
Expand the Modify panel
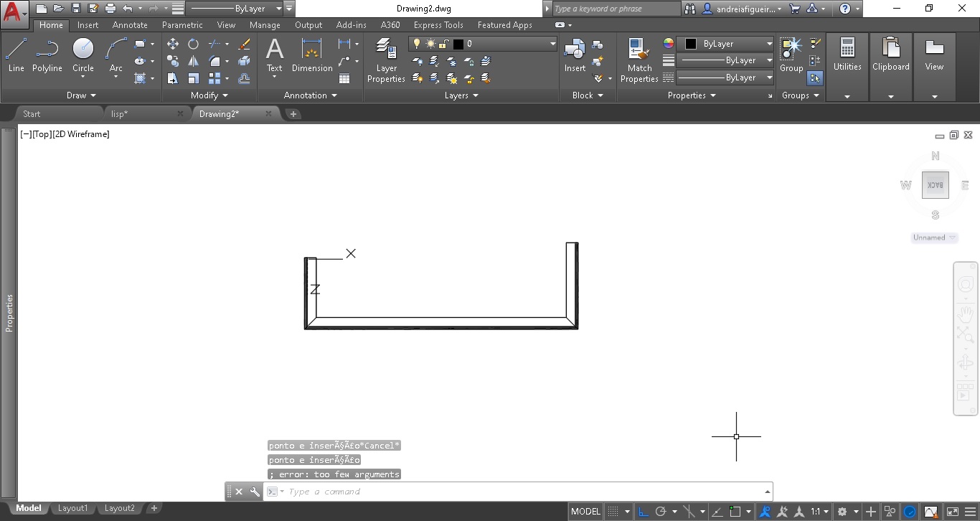[x=209, y=95]
